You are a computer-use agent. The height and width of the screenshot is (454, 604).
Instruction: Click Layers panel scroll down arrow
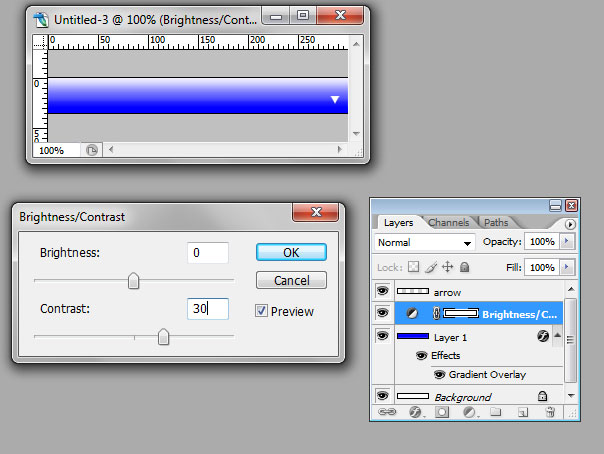point(571,395)
